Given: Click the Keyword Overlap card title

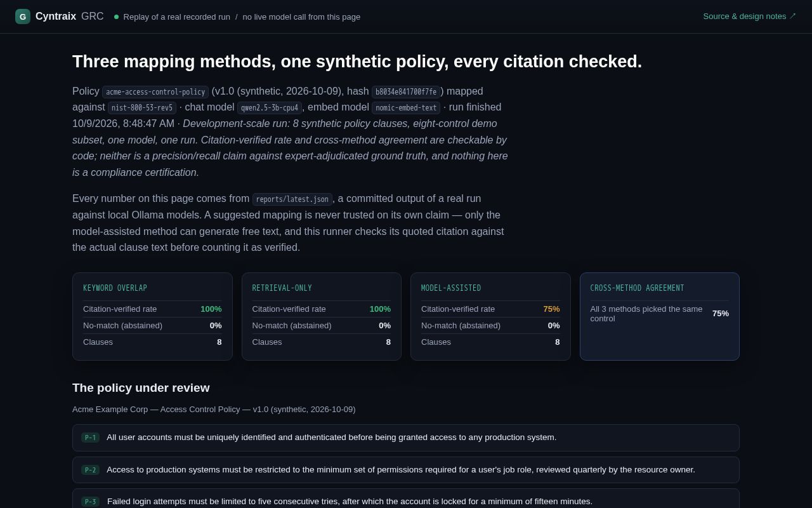Looking at the screenshot, I should pyautogui.click(x=115, y=288).
